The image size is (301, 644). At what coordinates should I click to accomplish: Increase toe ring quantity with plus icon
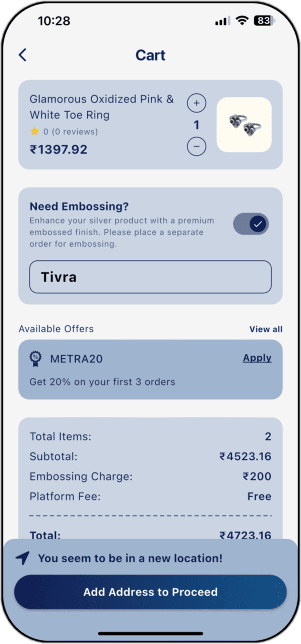tap(197, 103)
